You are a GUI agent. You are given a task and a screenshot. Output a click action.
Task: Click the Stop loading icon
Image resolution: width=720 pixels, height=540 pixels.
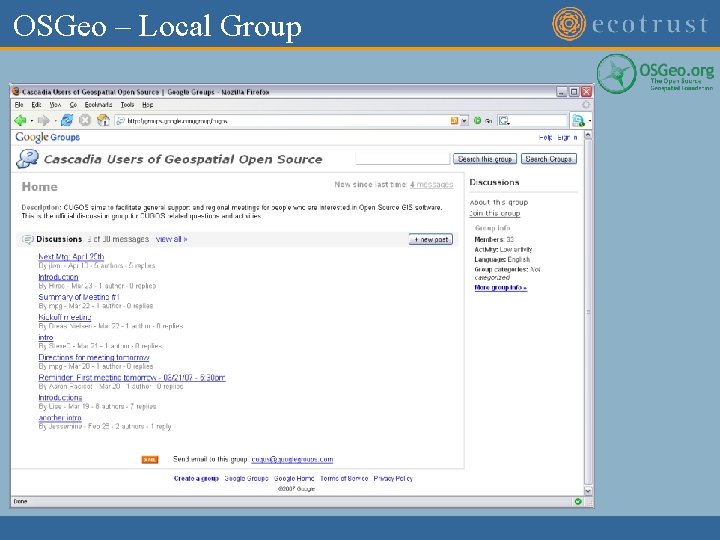tap(84, 120)
